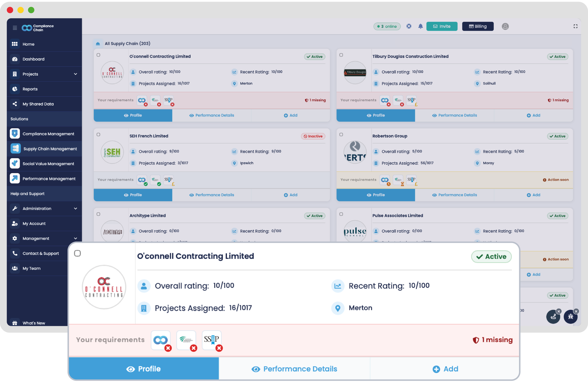Click 'Solihull' location on Tilbury Douglas card
Viewport: 588px width, 386px height.
(489, 84)
